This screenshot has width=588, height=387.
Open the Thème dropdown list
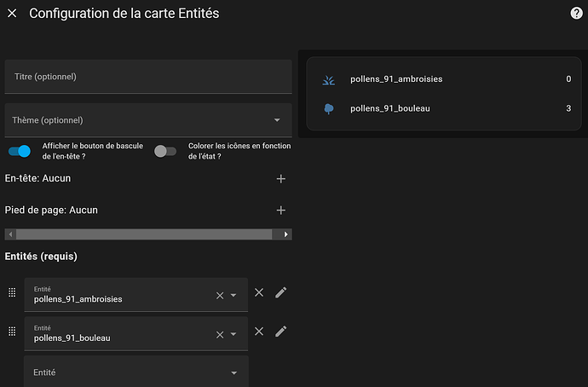tap(276, 120)
